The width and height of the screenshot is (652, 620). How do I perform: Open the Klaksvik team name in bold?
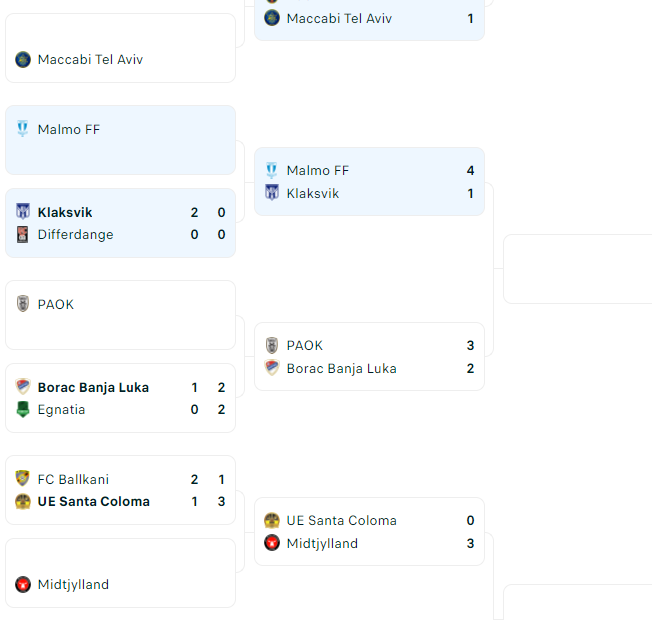(x=65, y=212)
